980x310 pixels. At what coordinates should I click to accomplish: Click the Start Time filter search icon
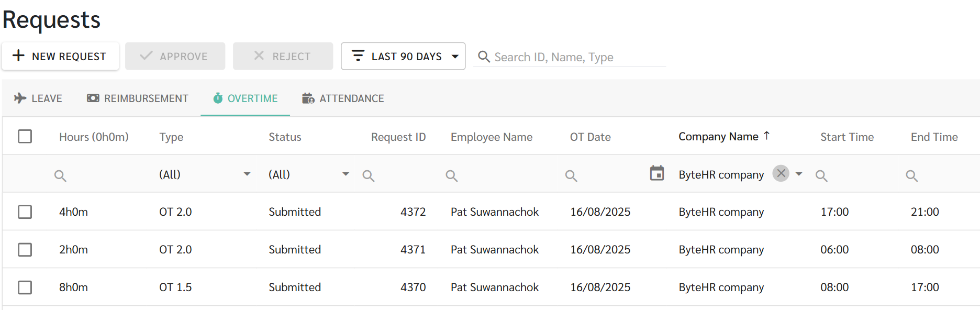pos(821,176)
